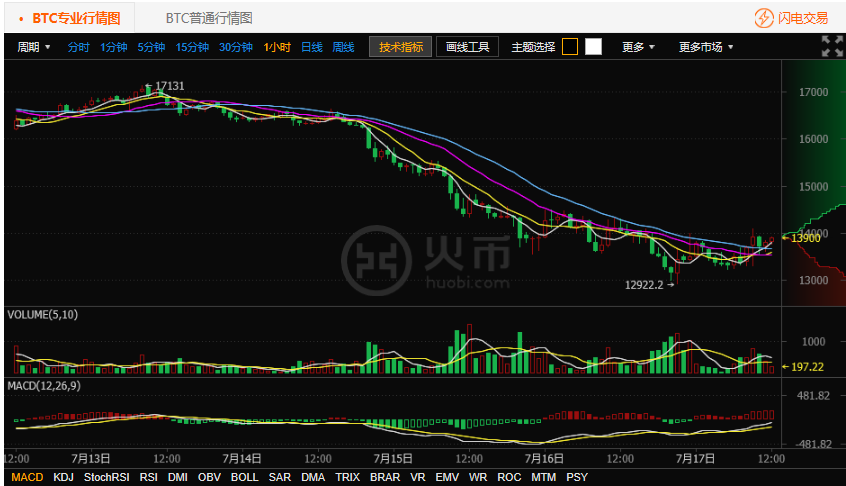Image resolution: width=846 pixels, height=486 pixels.
Task: Choose the KDJ indicator
Action: [63, 477]
